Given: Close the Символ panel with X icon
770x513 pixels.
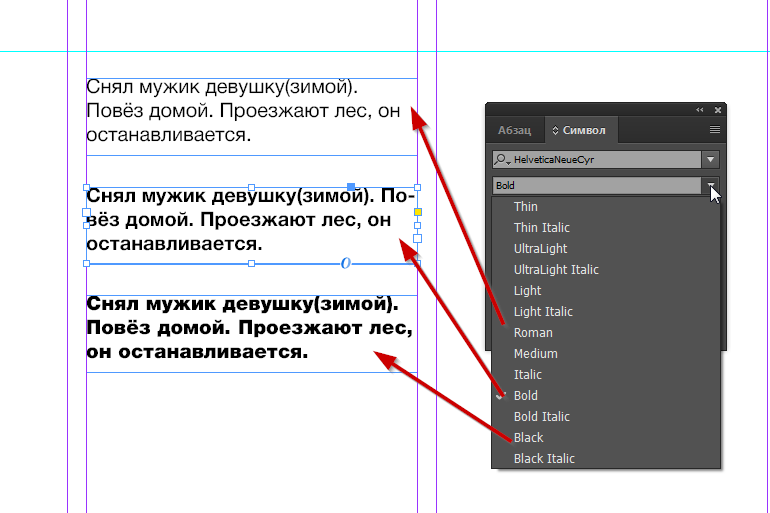Looking at the screenshot, I should [717, 109].
